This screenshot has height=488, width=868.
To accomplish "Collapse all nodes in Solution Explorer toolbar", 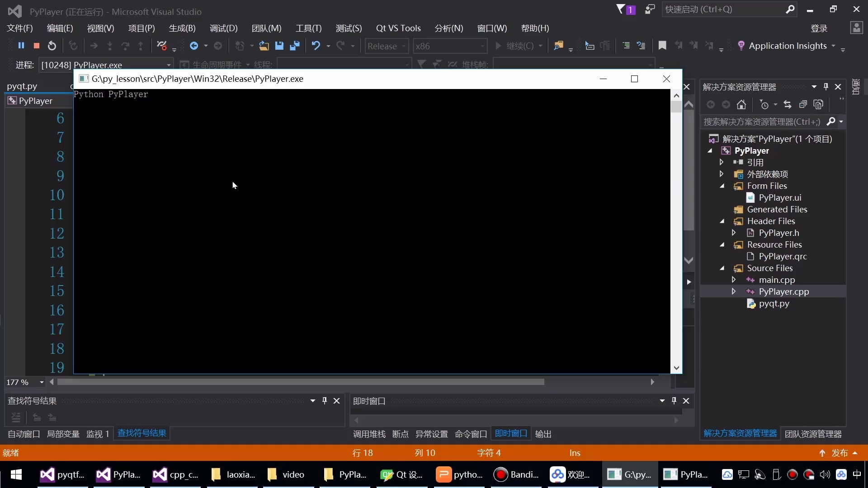I will [x=803, y=105].
